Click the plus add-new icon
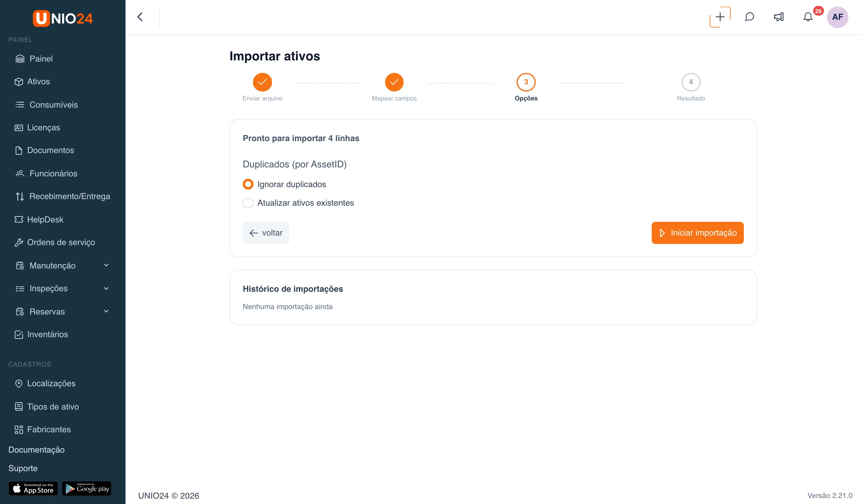 tap(720, 17)
